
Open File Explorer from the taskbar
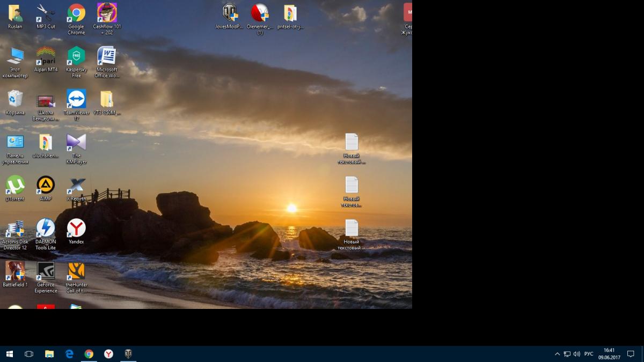(49, 354)
